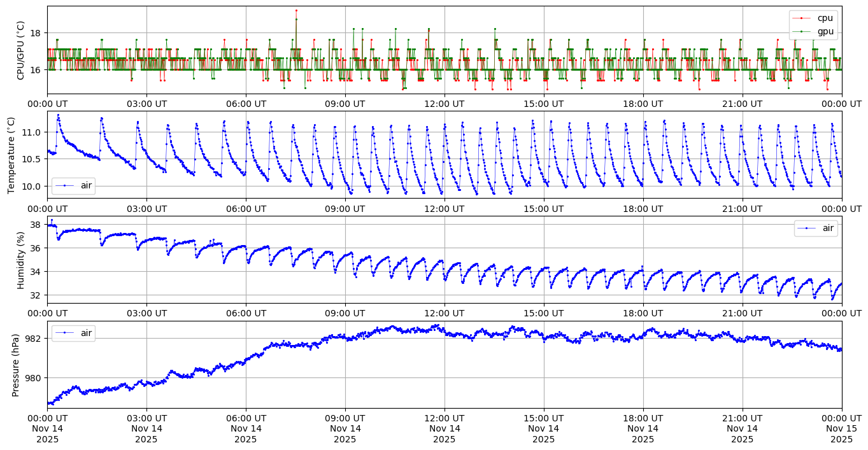The image size is (868, 450).
Task: Click the 38 tick on Humidity axis
Action: point(35,225)
